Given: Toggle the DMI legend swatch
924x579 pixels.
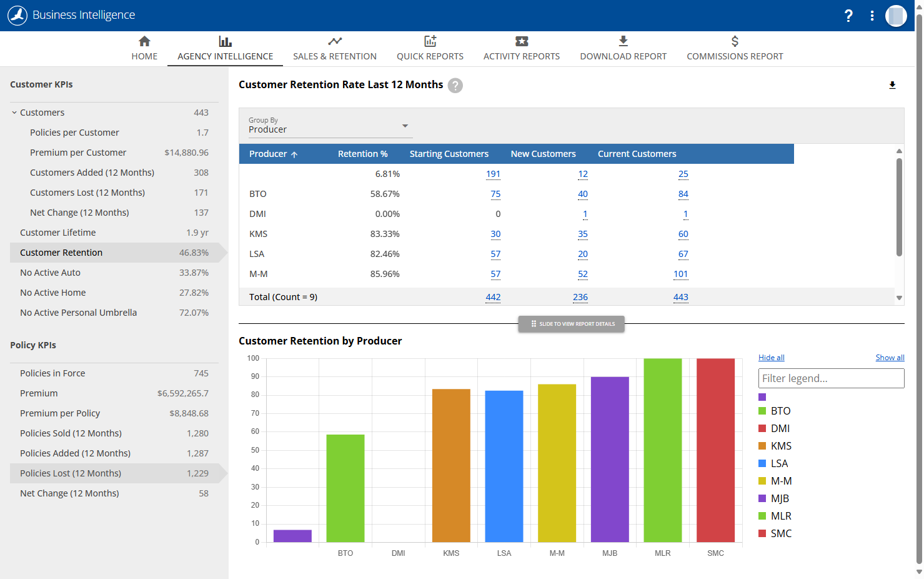Looking at the screenshot, I should coord(762,428).
